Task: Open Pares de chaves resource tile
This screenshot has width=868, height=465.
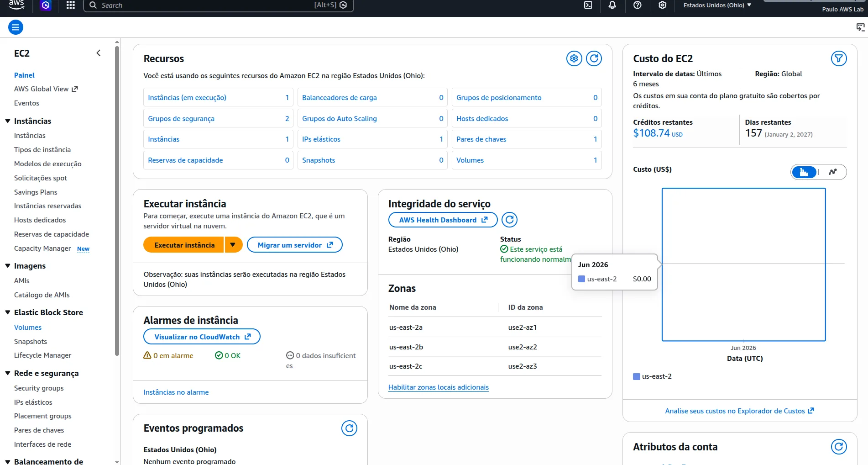Action: click(x=527, y=139)
